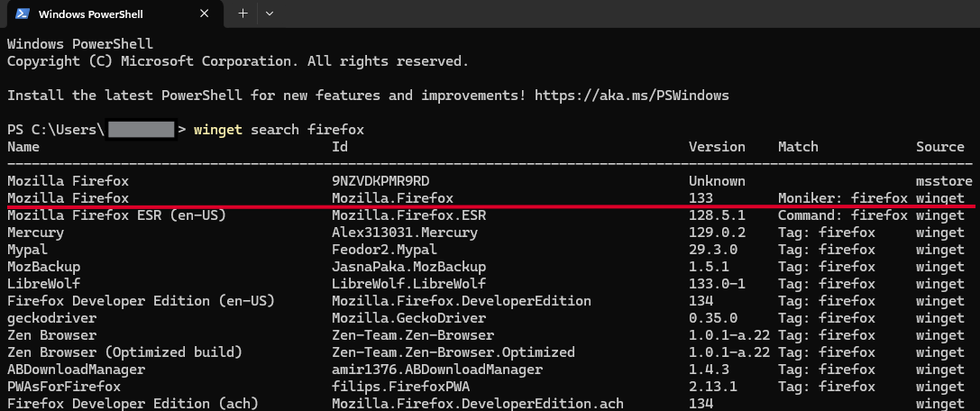Click the filips.FirefoxPWA Id
The image size is (980, 411).
(x=400, y=386)
